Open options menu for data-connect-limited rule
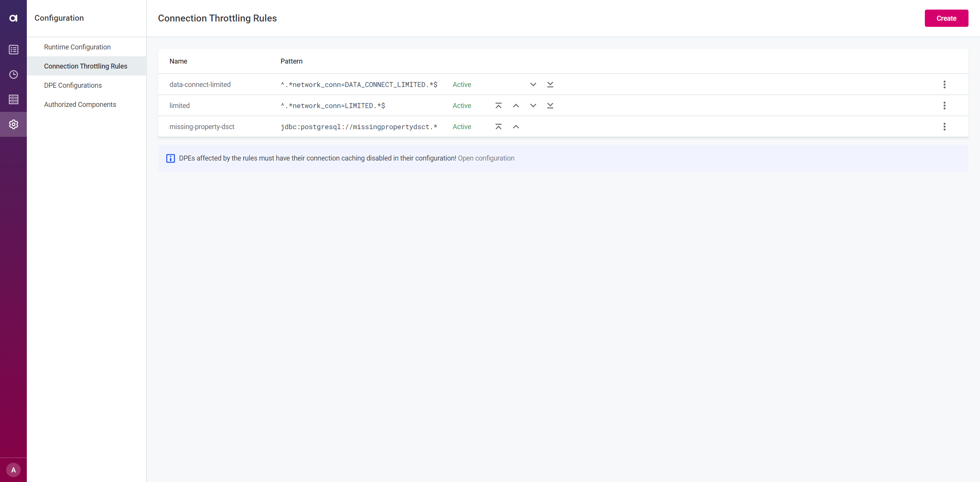This screenshot has width=980, height=482. pos(944,85)
